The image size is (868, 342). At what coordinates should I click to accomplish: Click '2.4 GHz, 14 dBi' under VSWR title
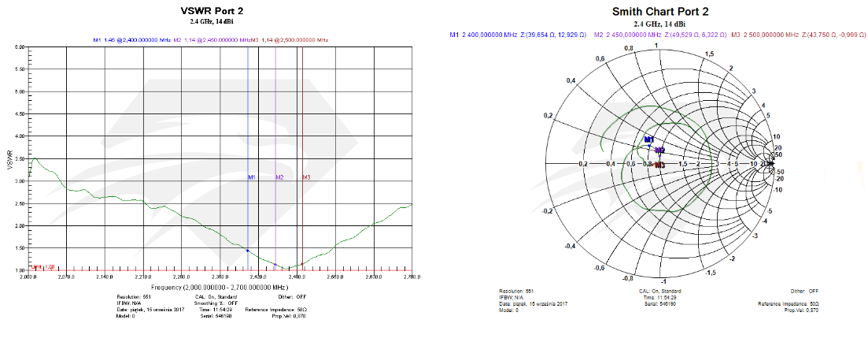tap(212, 21)
